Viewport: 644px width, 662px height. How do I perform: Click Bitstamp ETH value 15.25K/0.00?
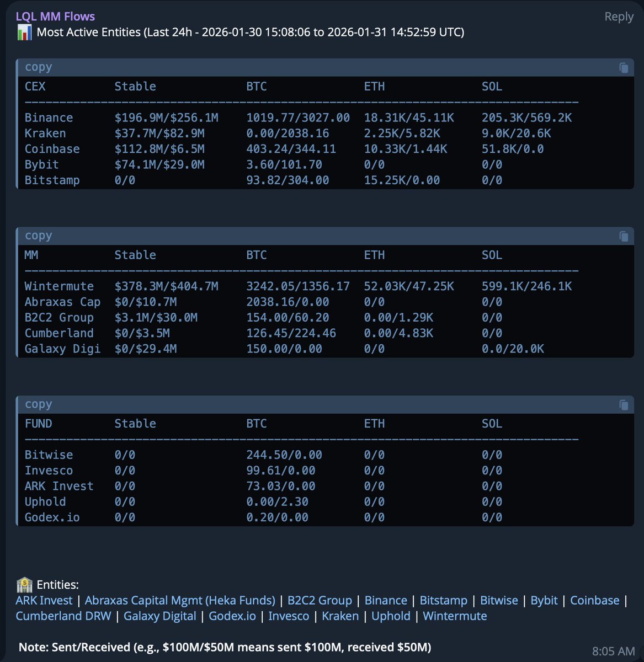click(x=402, y=180)
